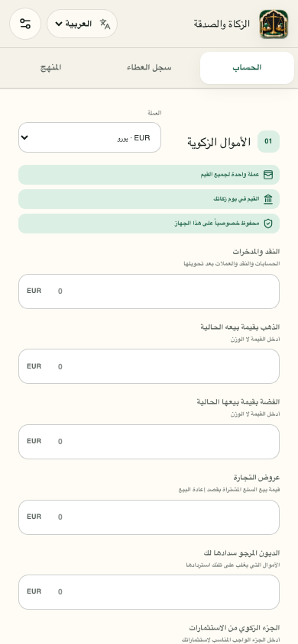
Task: Click the 01 section number badge
Action: tap(268, 142)
